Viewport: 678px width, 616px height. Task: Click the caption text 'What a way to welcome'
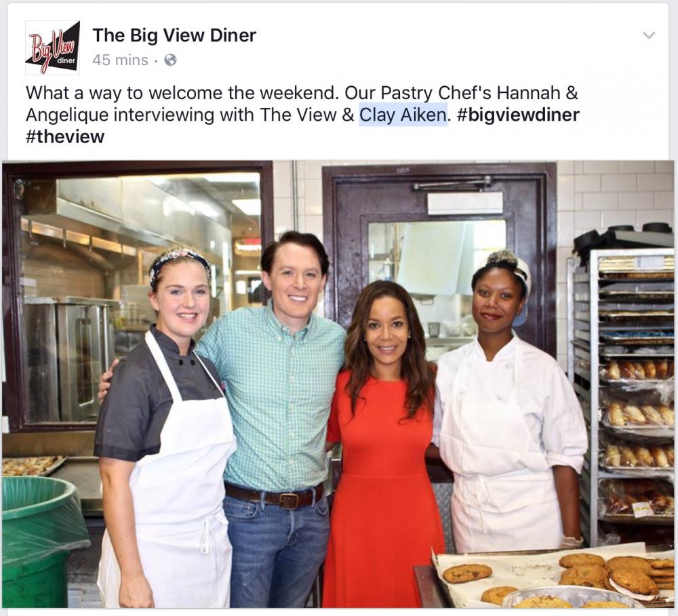coord(126,93)
